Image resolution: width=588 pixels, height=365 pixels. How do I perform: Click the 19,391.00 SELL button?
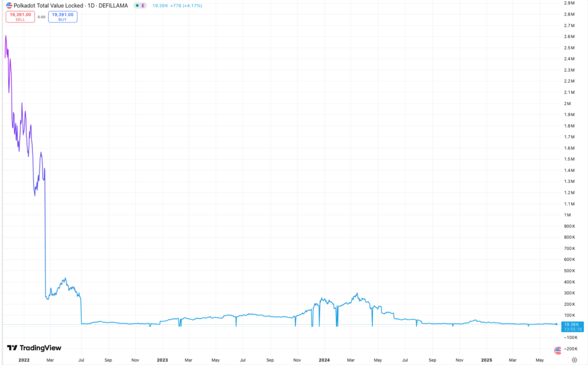pos(20,17)
